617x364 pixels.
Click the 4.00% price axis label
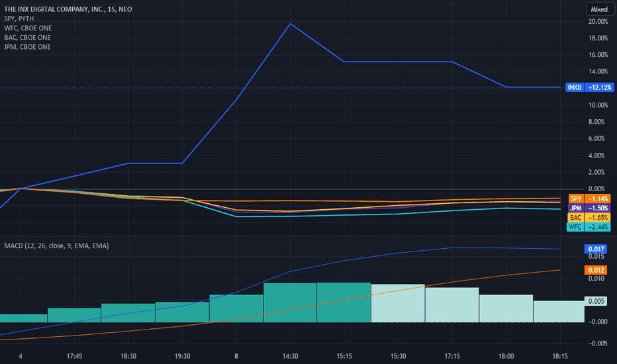(596, 156)
